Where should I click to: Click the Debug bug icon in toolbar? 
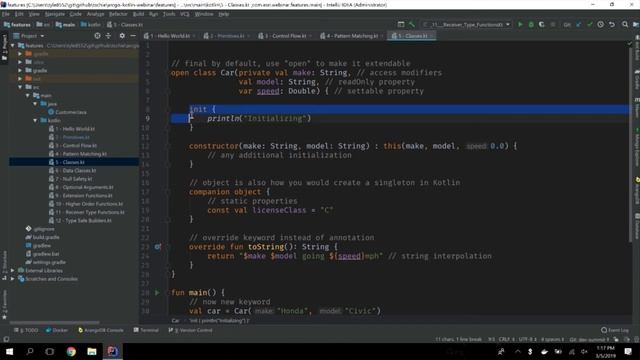click(531, 24)
